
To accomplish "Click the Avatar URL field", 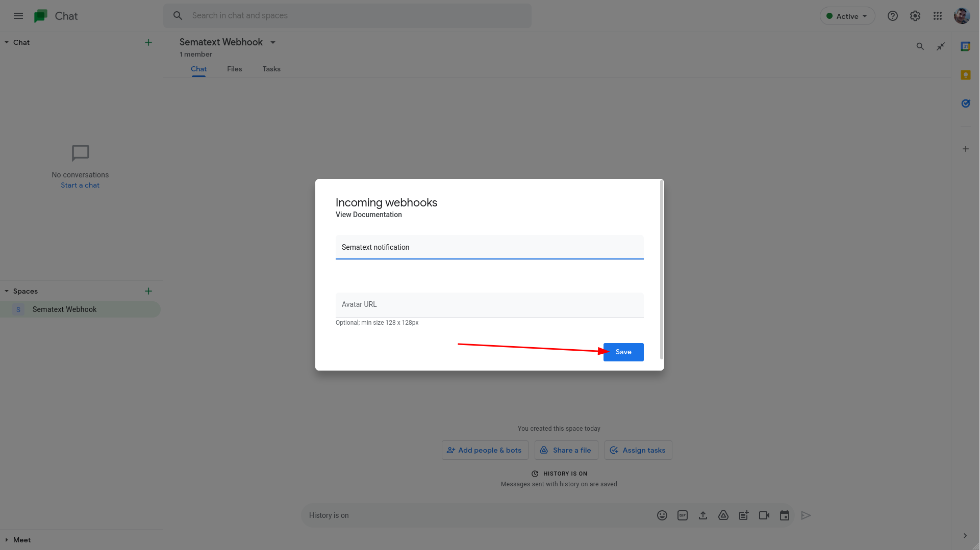I will 489,305.
